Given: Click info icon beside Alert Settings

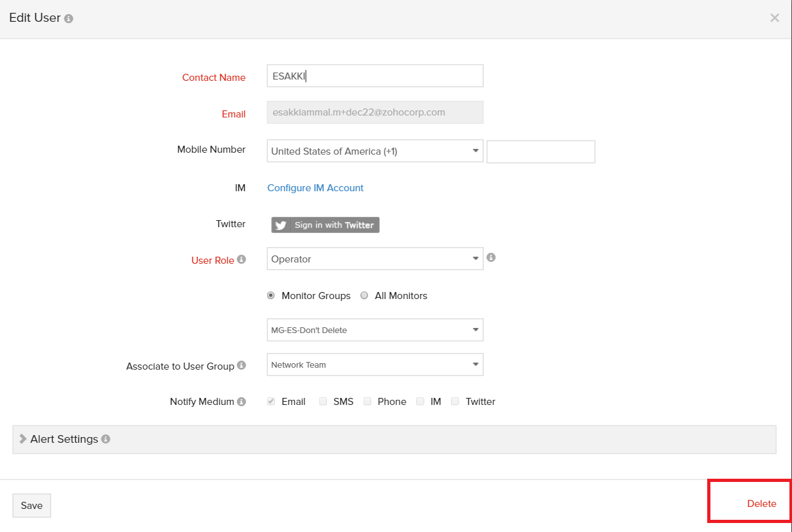Looking at the screenshot, I should (x=105, y=440).
